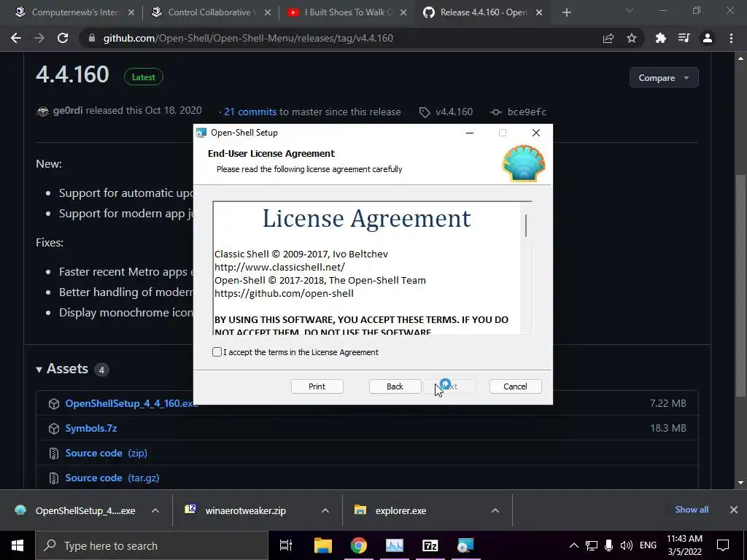The width and height of the screenshot is (747, 560).
Task: Switch to Computernewb's Internet tab
Action: [74, 12]
